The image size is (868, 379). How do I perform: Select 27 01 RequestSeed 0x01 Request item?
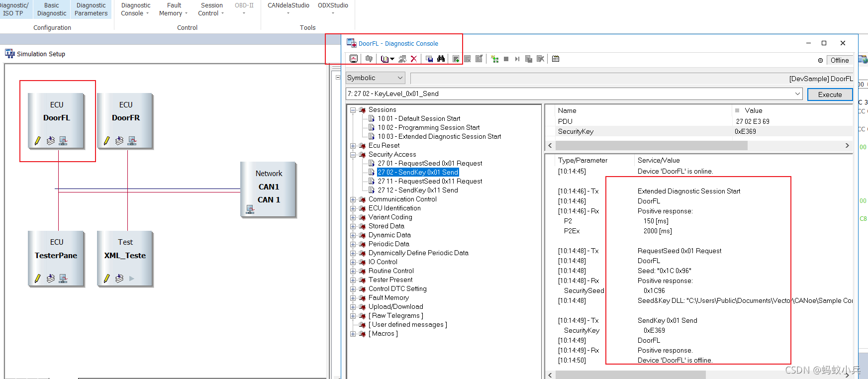pyautogui.click(x=430, y=163)
